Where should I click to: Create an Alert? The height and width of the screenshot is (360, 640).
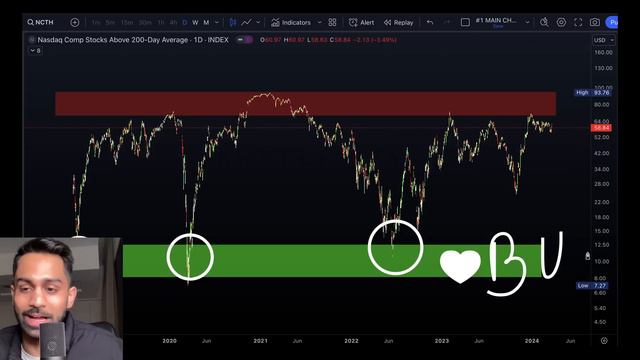361,22
